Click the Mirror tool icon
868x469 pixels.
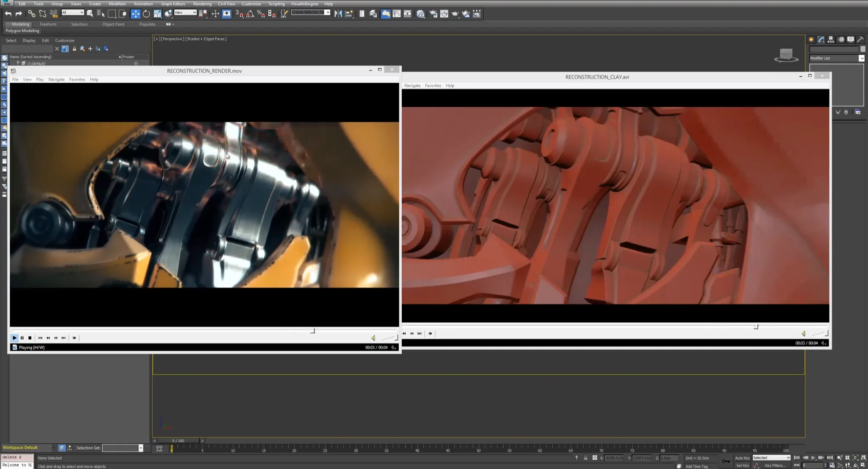(338, 14)
